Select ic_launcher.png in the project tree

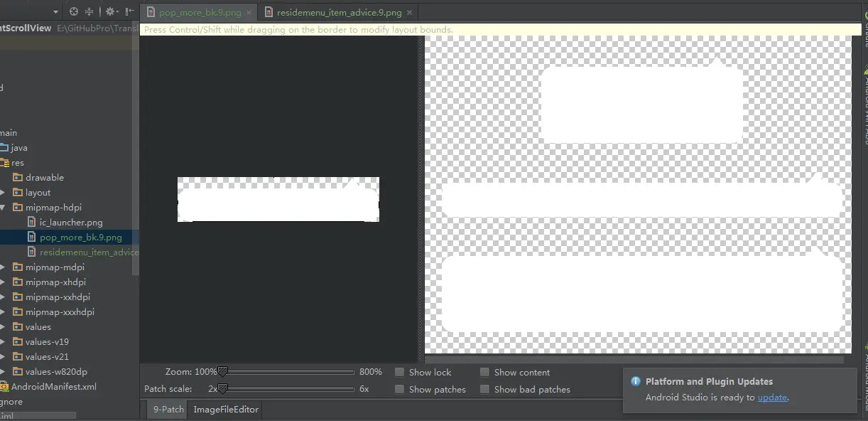[71, 223]
